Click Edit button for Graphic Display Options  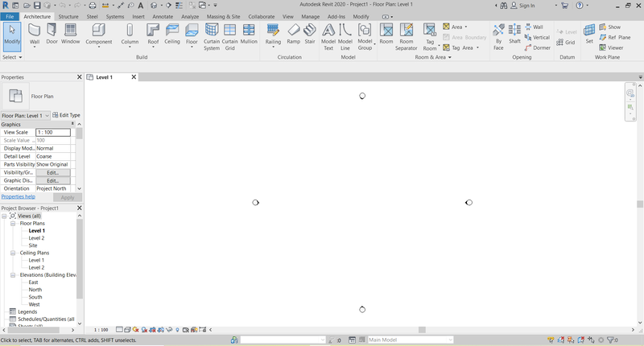coord(52,180)
